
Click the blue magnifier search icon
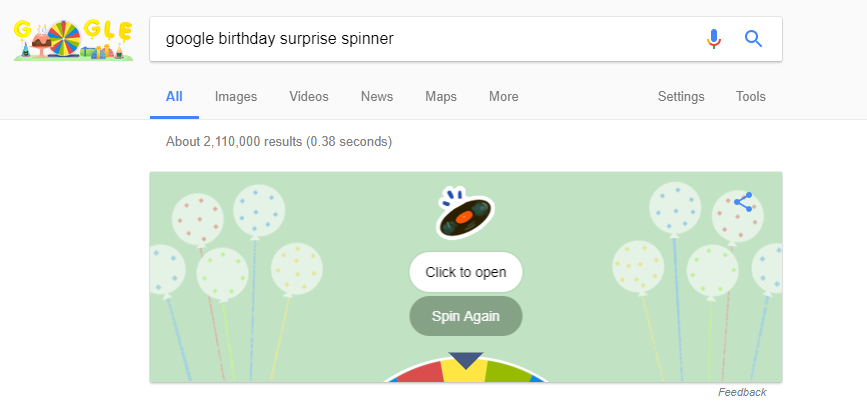click(754, 39)
